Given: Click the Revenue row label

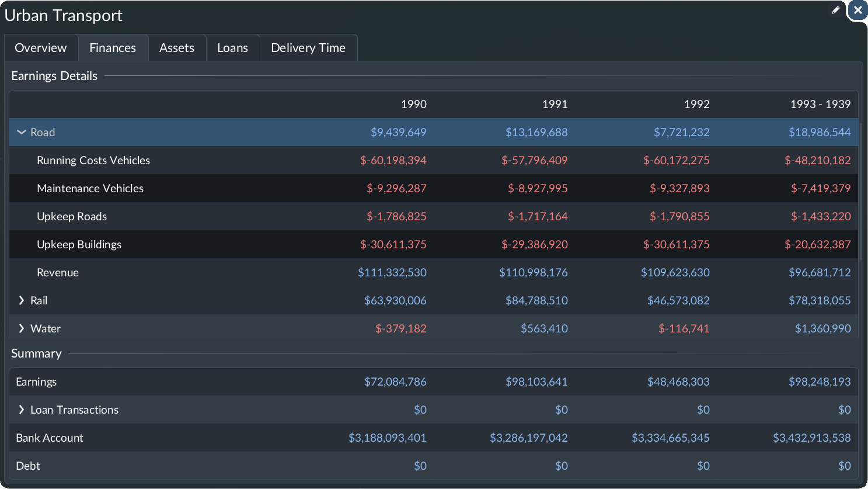Looking at the screenshot, I should [x=57, y=272].
